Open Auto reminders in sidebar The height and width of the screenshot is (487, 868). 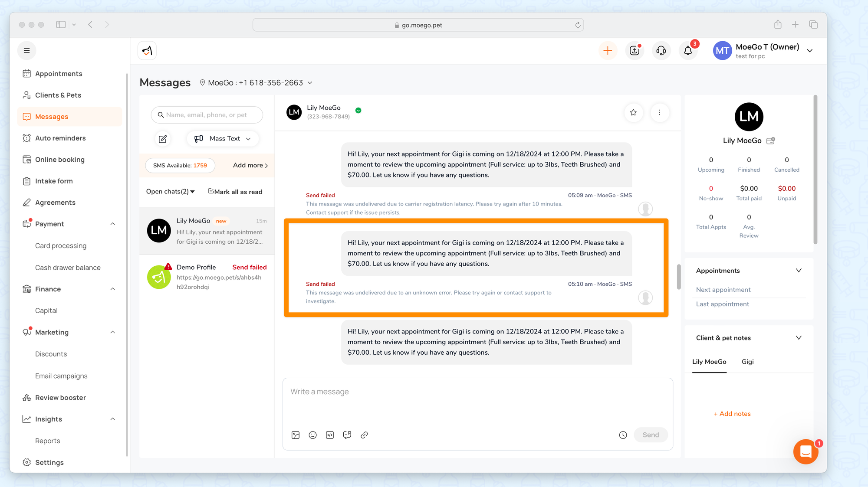(60, 138)
